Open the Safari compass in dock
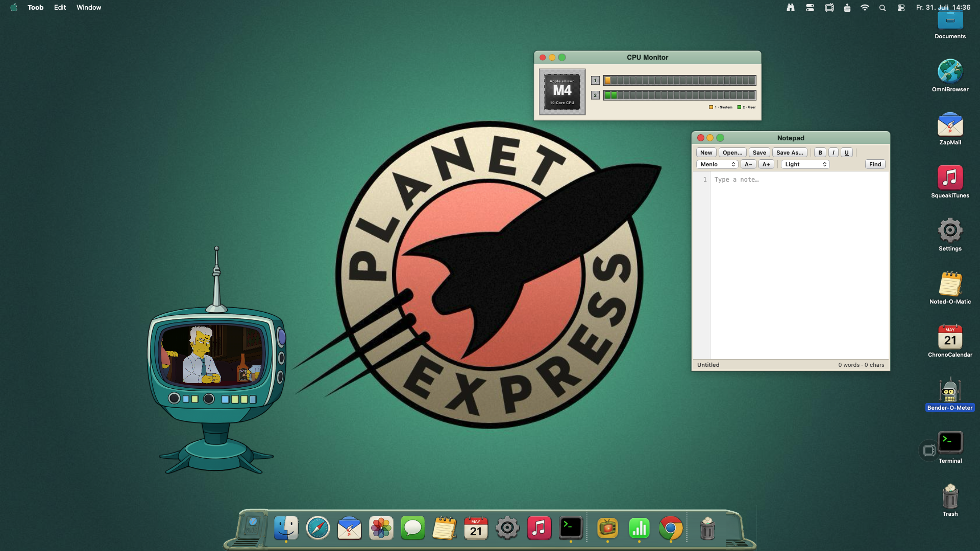This screenshot has width=980, height=551. 317,528
